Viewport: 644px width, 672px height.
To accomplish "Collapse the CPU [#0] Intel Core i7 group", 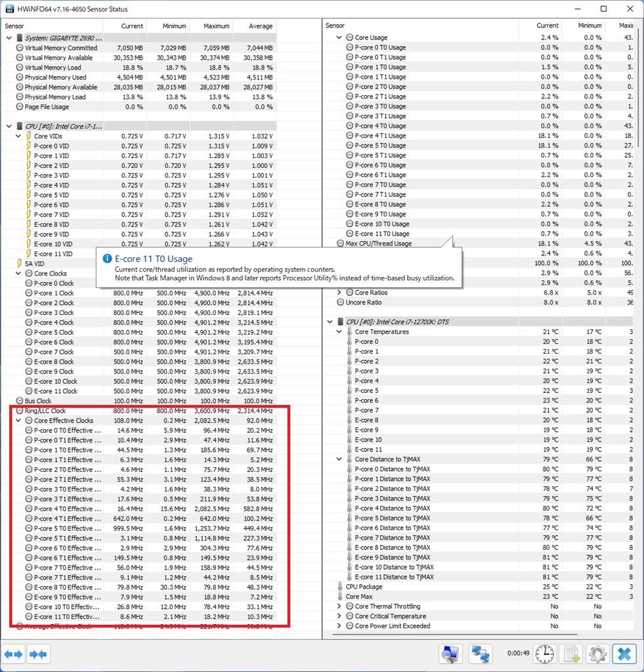I will (9, 127).
